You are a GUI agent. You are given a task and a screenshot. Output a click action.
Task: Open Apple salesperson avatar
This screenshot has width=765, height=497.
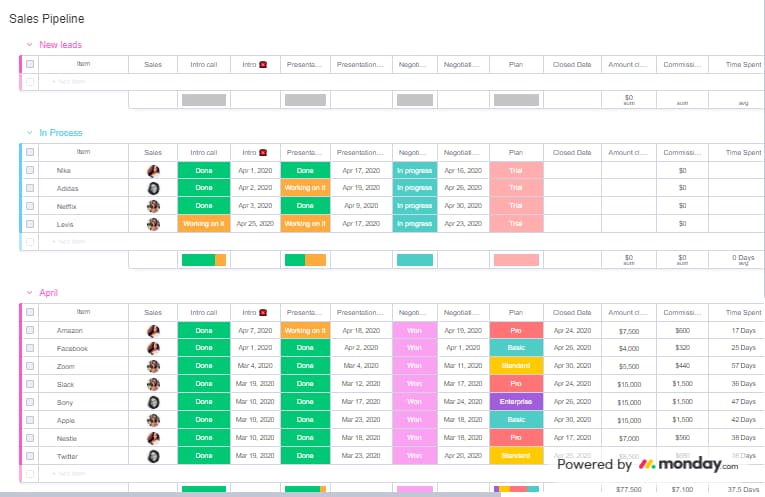(153, 420)
